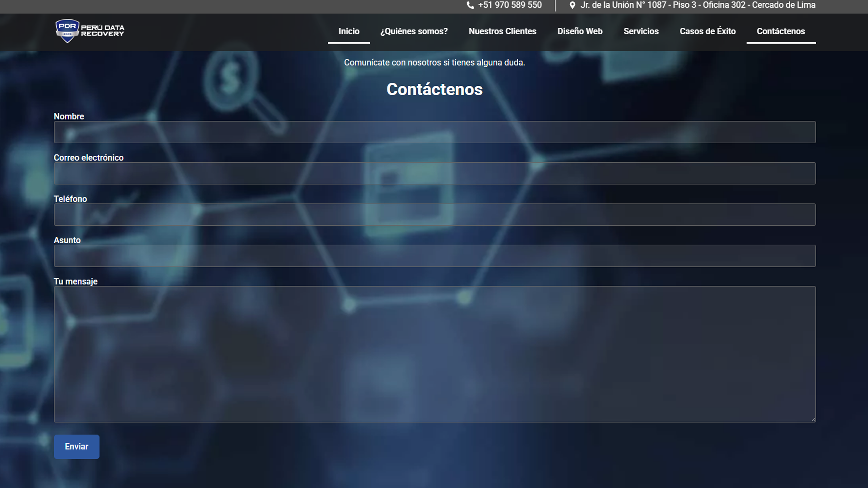The image size is (868, 488).
Task: Select the Contáctenos nav item
Action: pos(781,31)
